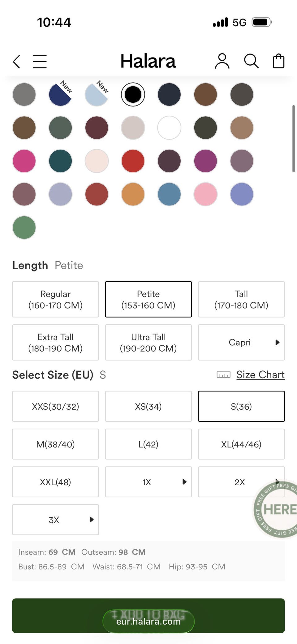Expand the 3X size options

click(x=56, y=520)
